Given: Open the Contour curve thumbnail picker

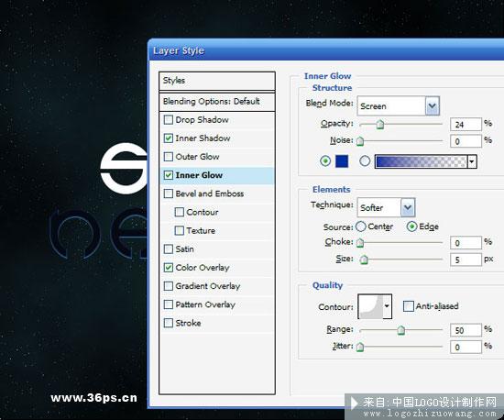Looking at the screenshot, I should (x=370, y=306).
